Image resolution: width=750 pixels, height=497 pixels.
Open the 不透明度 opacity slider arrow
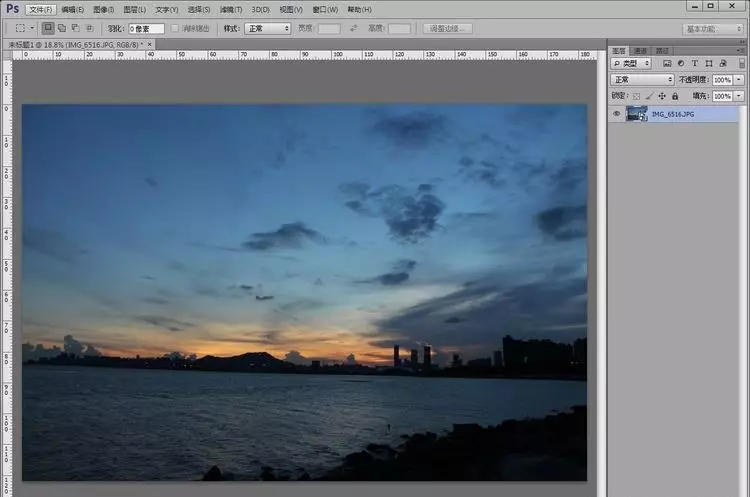(739, 80)
